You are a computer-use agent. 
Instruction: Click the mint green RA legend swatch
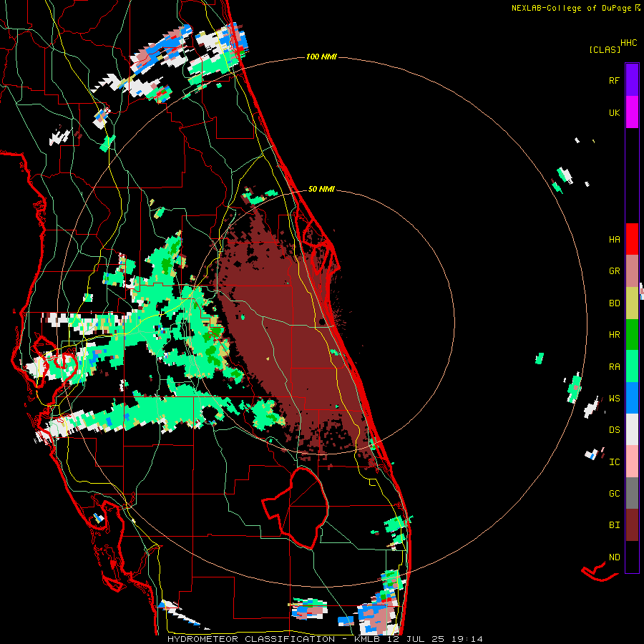632,366
